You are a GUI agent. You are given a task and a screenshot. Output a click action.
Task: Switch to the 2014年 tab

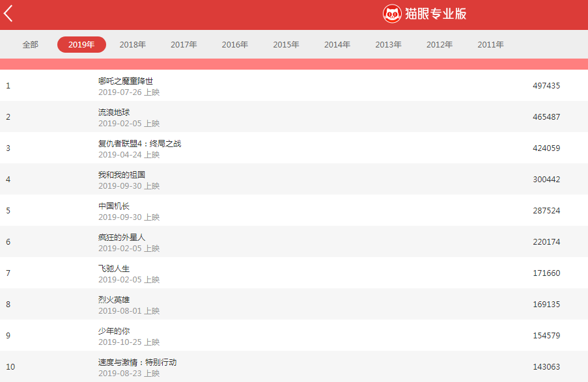(337, 45)
